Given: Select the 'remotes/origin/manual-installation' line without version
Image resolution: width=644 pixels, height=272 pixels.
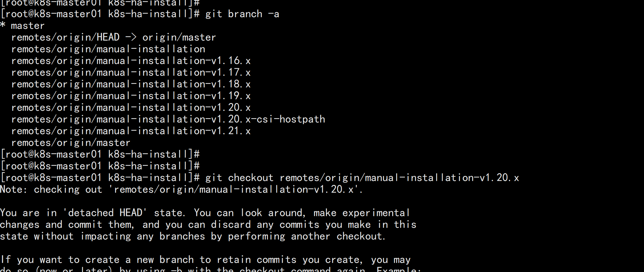Looking at the screenshot, I should pyautogui.click(x=108, y=49).
